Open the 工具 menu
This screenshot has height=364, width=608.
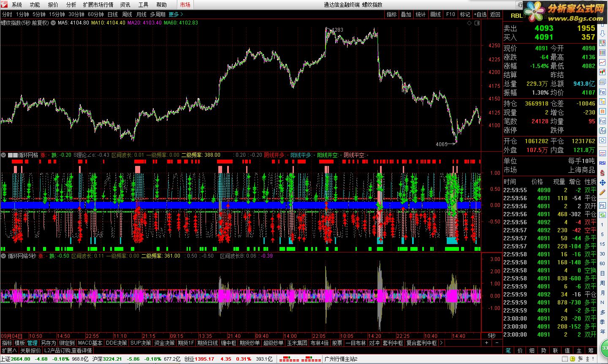[144, 5]
